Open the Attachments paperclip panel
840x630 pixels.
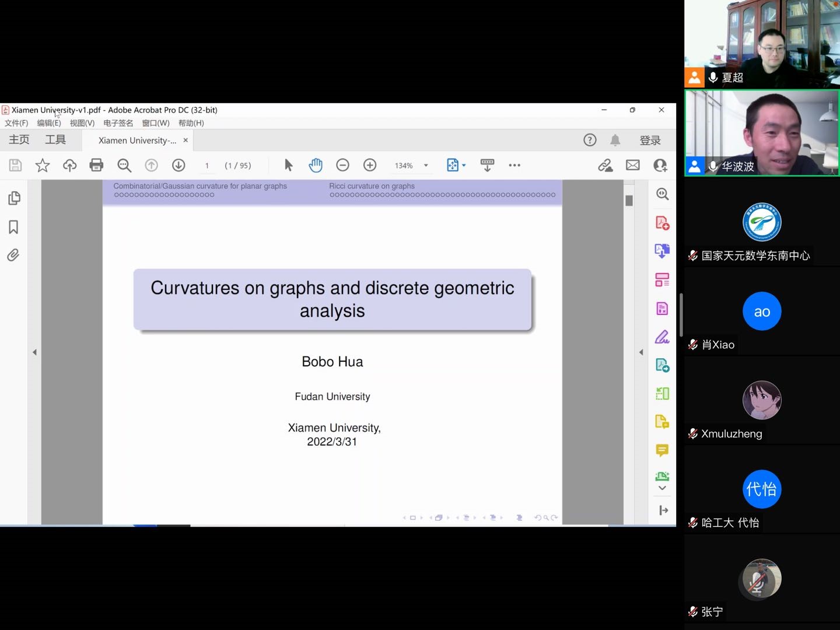[x=13, y=256]
